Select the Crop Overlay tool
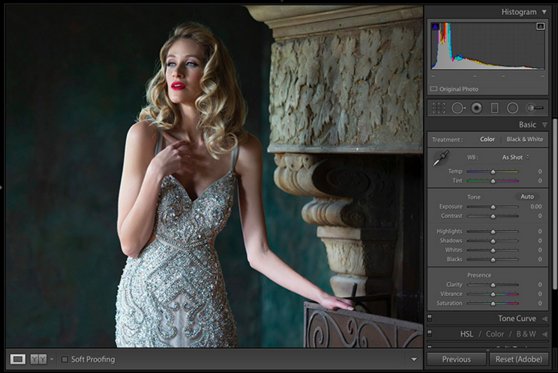Image resolution: width=558 pixels, height=373 pixels. click(x=438, y=108)
